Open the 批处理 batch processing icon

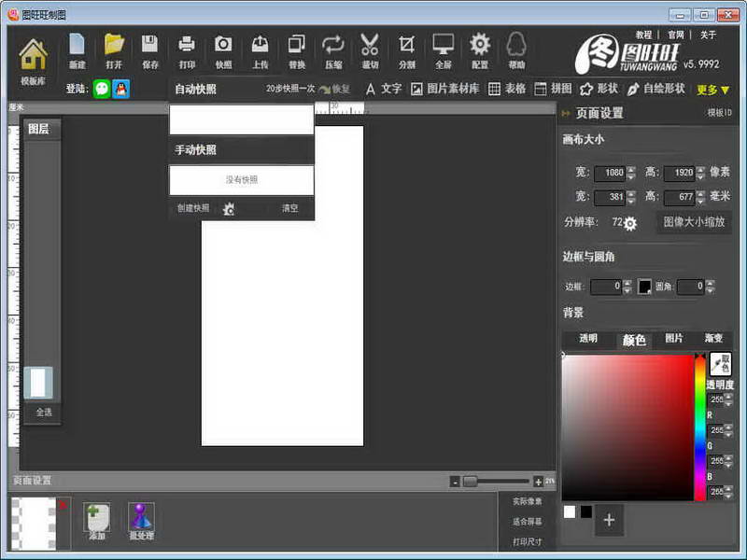click(142, 522)
